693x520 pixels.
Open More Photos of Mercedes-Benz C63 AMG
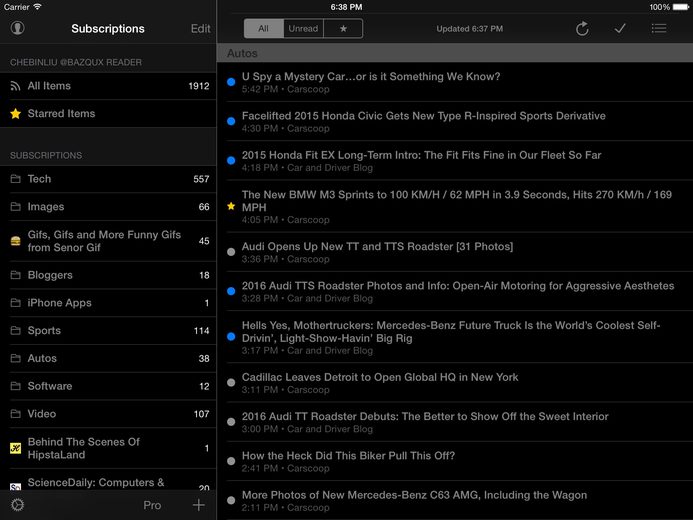tap(455, 500)
